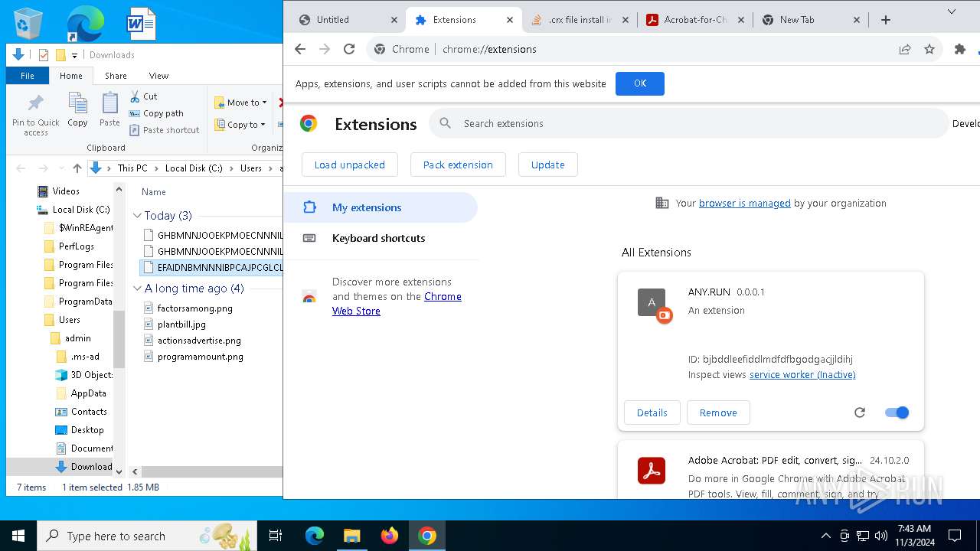Click Load unpacked button
Viewport: 980px width, 551px height.
tap(349, 165)
